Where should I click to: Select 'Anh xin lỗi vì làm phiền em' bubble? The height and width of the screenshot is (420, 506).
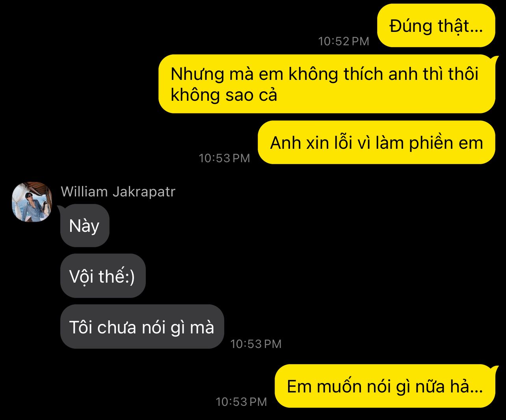pos(376,142)
